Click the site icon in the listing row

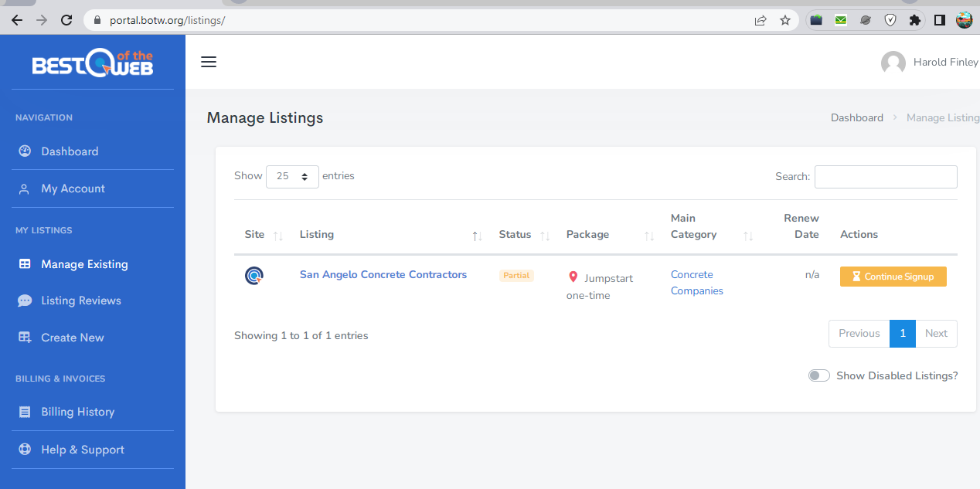[254, 275]
